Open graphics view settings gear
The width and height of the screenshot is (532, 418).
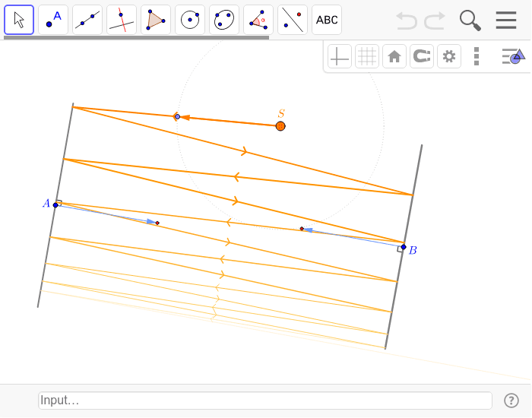[x=449, y=56]
